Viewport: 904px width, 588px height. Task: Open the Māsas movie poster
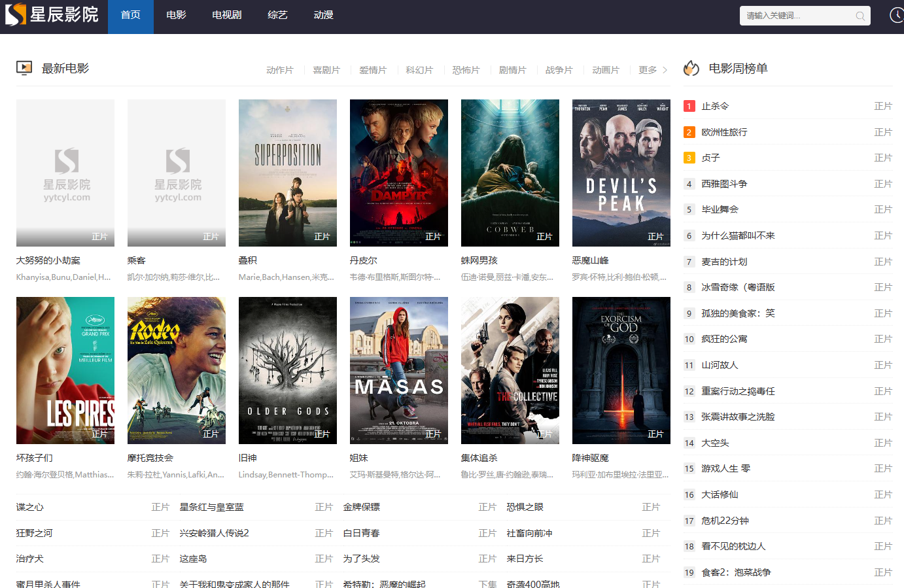(x=399, y=370)
